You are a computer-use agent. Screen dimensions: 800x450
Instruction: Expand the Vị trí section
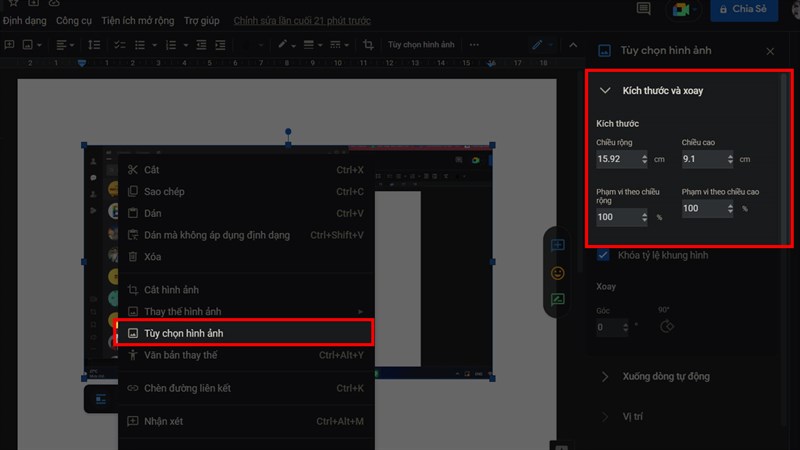(605, 416)
